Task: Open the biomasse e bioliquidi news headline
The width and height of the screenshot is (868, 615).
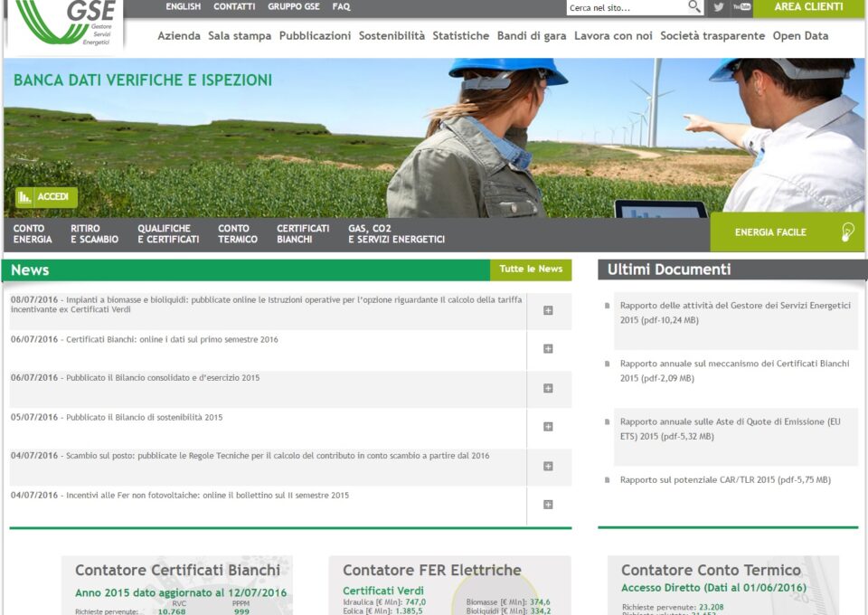Action: pos(266,305)
